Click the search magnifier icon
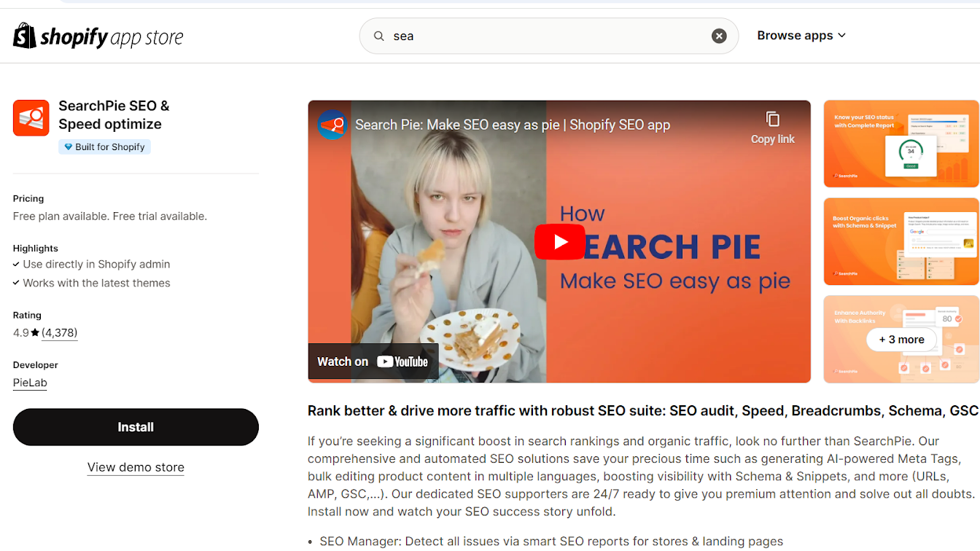The width and height of the screenshot is (980, 551). click(379, 36)
